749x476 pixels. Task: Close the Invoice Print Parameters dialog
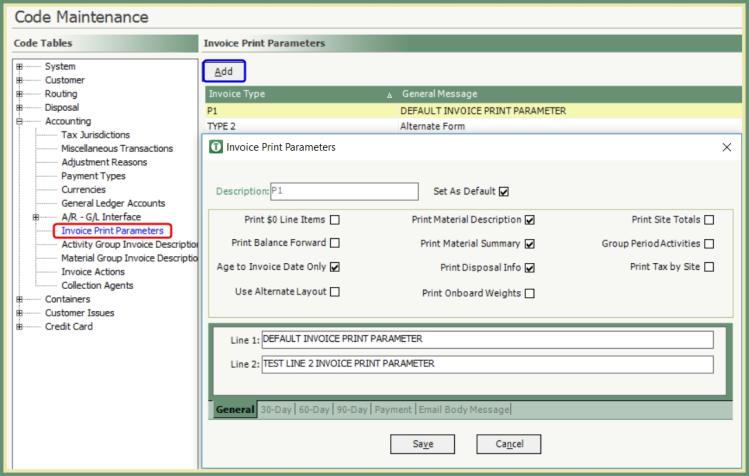(x=726, y=147)
